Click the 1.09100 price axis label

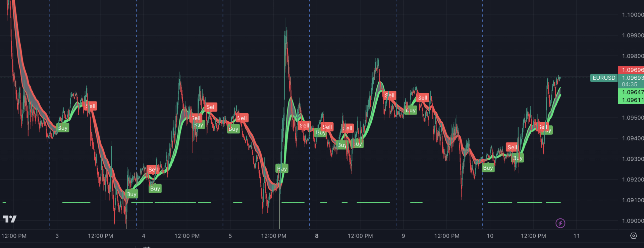coord(633,200)
